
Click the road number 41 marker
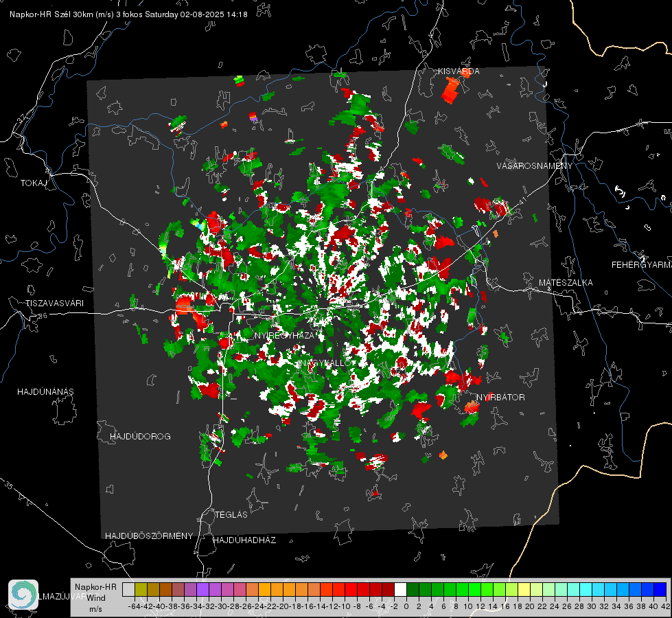coord(522,201)
